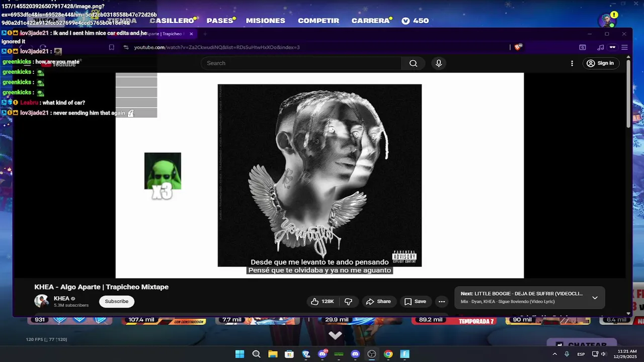Open Fortnite icon in taskbar

point(405,354)
